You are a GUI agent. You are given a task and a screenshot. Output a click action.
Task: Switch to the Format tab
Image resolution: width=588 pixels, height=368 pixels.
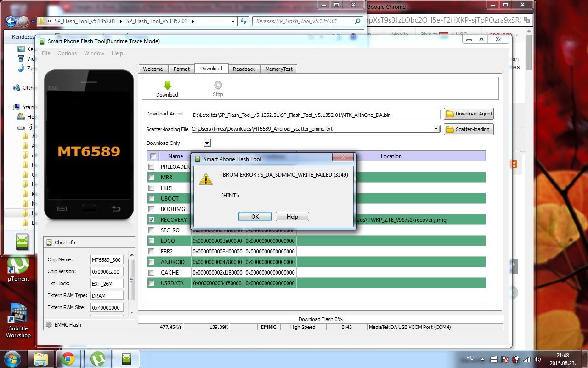click(x=181, y=69)
